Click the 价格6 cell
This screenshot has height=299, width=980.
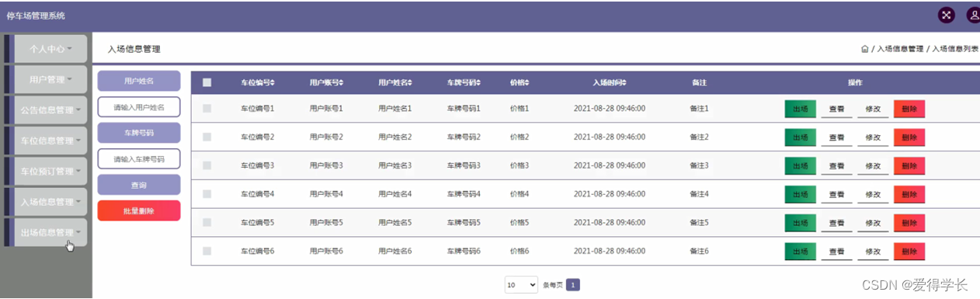(x=520, y=251)
